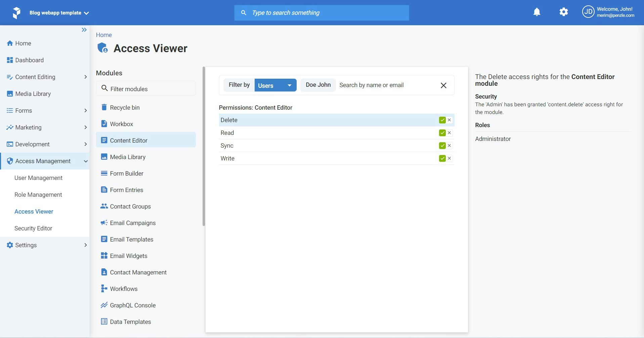
Task: Click the Data Templates module icon
Action: pos(104,322)
